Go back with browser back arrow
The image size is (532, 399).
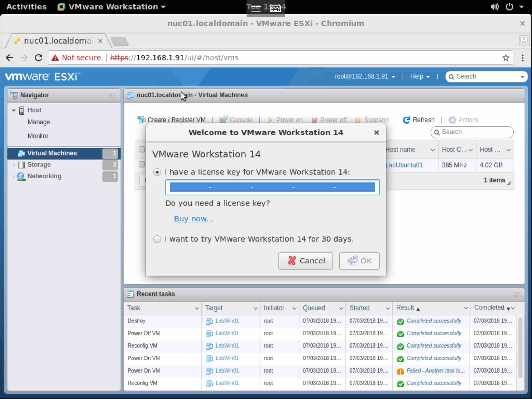(x=9, y=58)
